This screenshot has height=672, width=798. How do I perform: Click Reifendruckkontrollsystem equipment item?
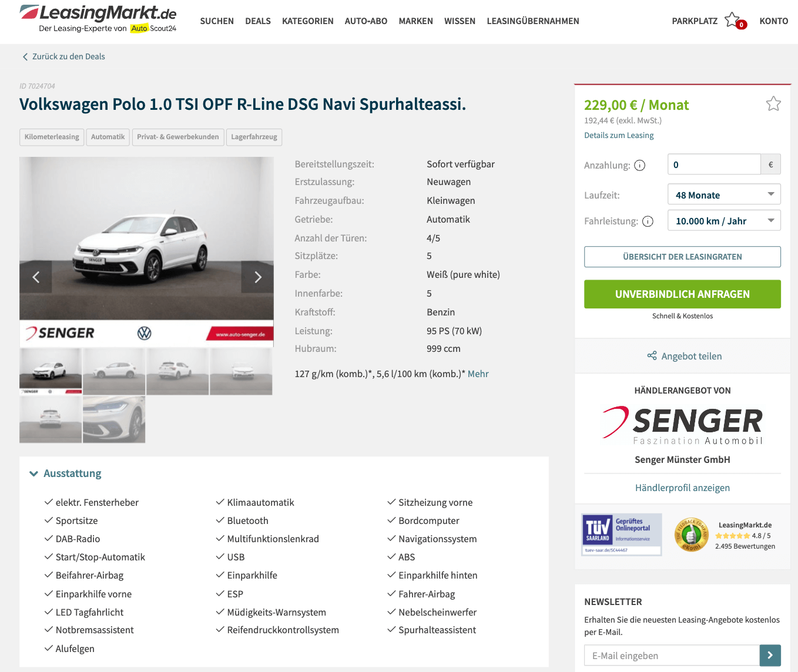(283, 630)
